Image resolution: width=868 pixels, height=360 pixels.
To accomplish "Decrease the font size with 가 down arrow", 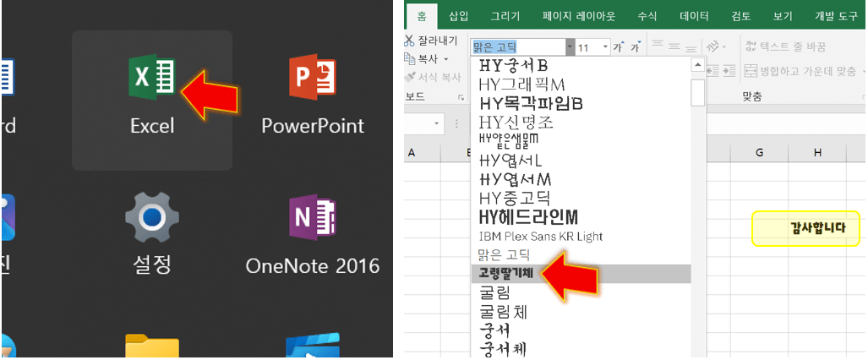I will 636,47.
